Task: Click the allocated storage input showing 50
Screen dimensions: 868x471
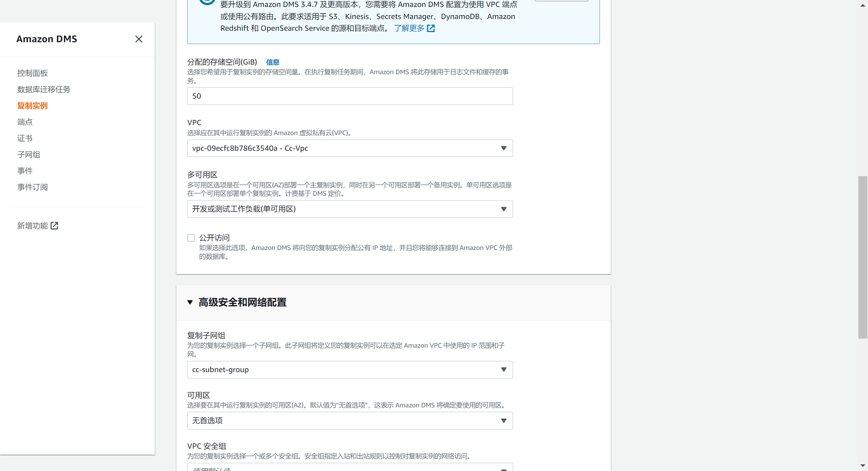Action: pos(350,96)
